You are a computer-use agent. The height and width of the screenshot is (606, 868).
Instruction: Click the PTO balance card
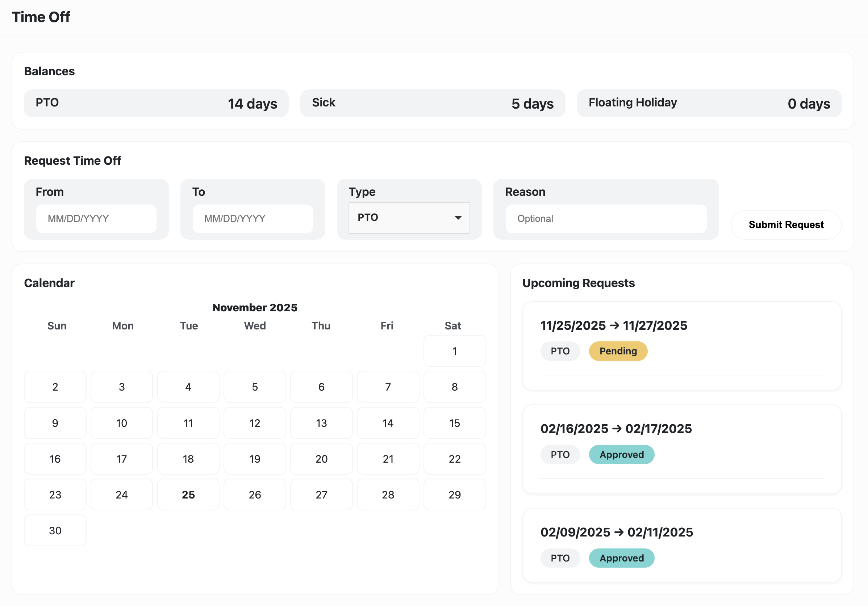[x=156, y=103]
